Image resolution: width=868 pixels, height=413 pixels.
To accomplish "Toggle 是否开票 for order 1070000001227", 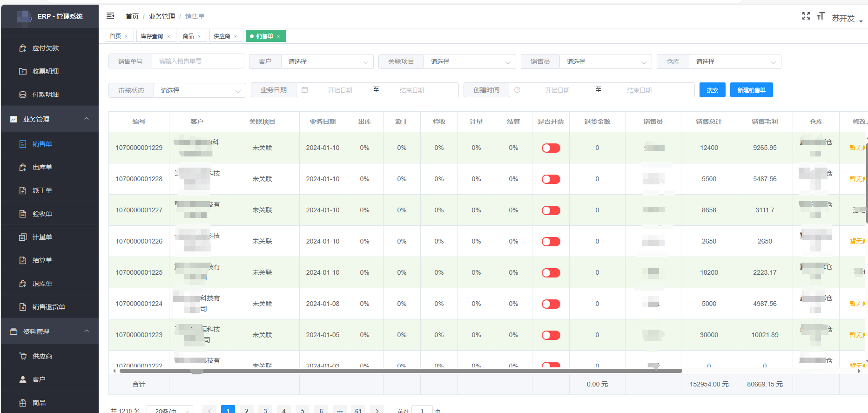I will (551, 210).
